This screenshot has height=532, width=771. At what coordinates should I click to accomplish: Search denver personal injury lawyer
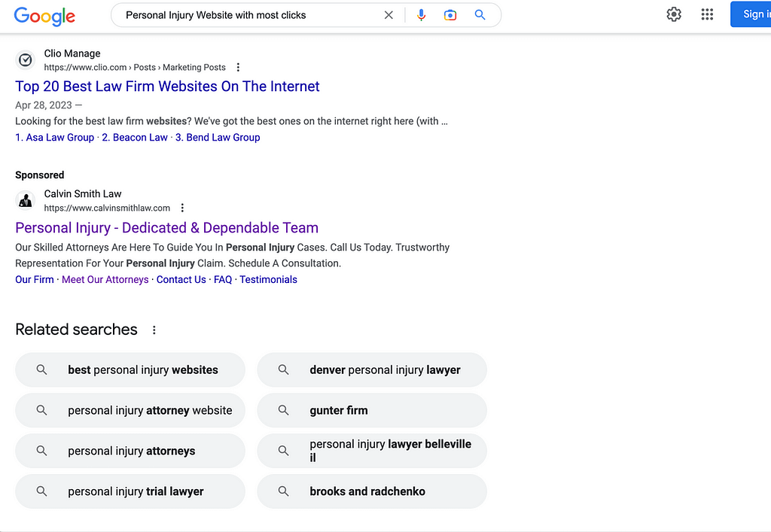click(x=372, y=370)
